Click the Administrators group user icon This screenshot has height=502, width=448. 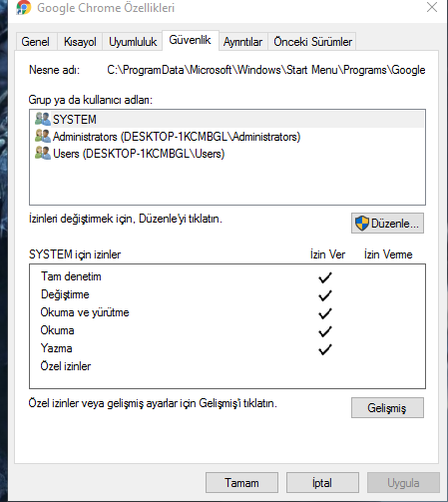[43, 136]
